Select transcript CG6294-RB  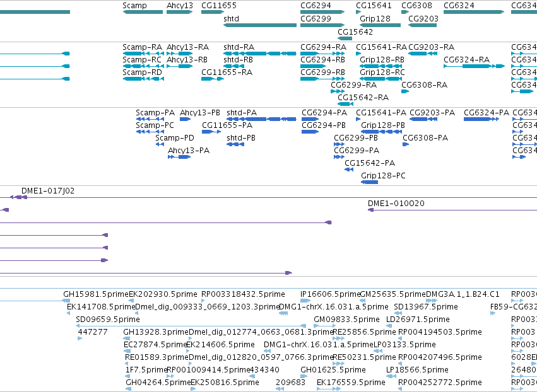(322, 60)
